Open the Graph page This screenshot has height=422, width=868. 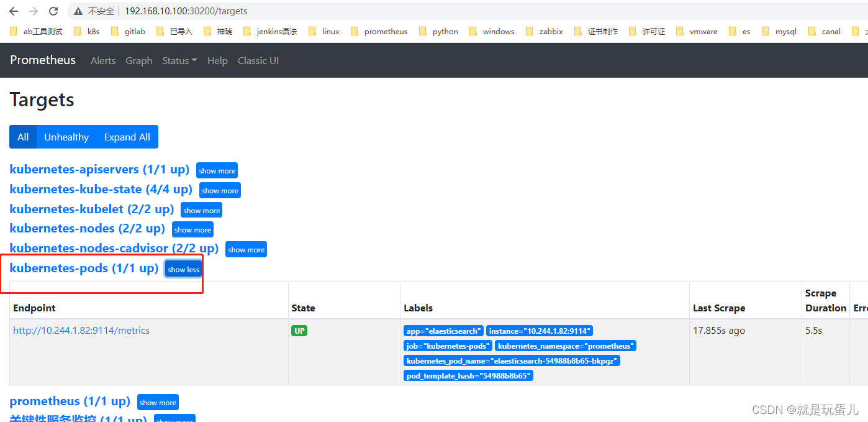[138, 60]
